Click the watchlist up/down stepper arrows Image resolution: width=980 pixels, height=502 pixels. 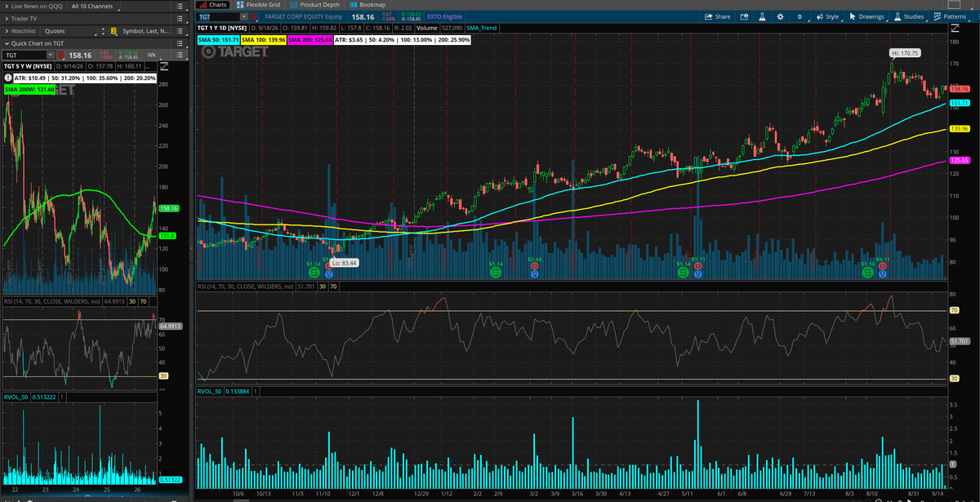(x=103, y=31)
